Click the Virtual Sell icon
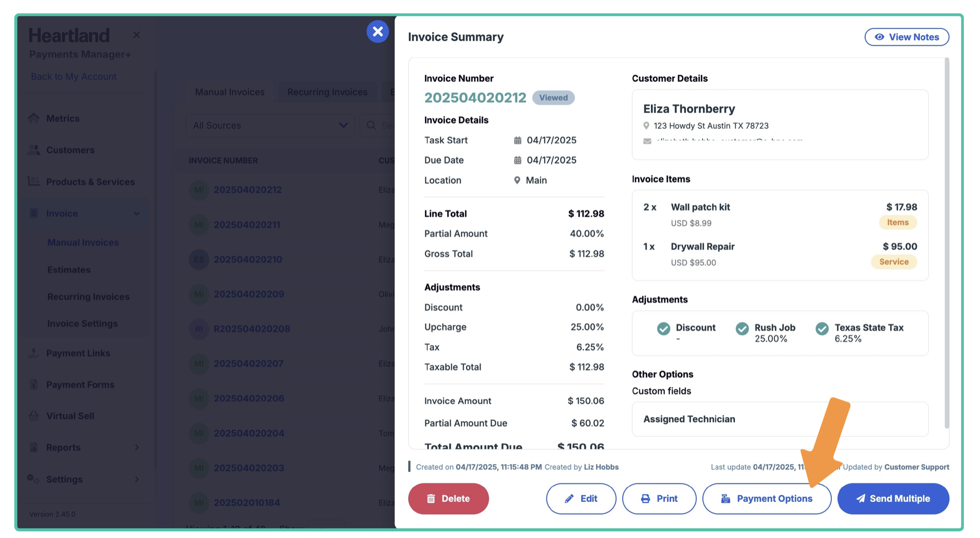The width and height of the screenshot is (980, 538). point(34,416)
